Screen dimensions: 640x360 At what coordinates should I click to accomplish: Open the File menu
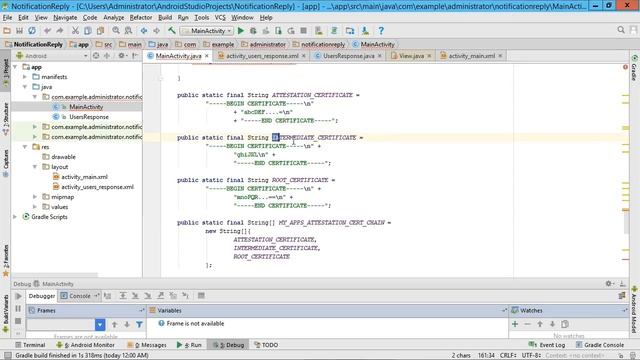pyautogui.click(x=7, y=18)
